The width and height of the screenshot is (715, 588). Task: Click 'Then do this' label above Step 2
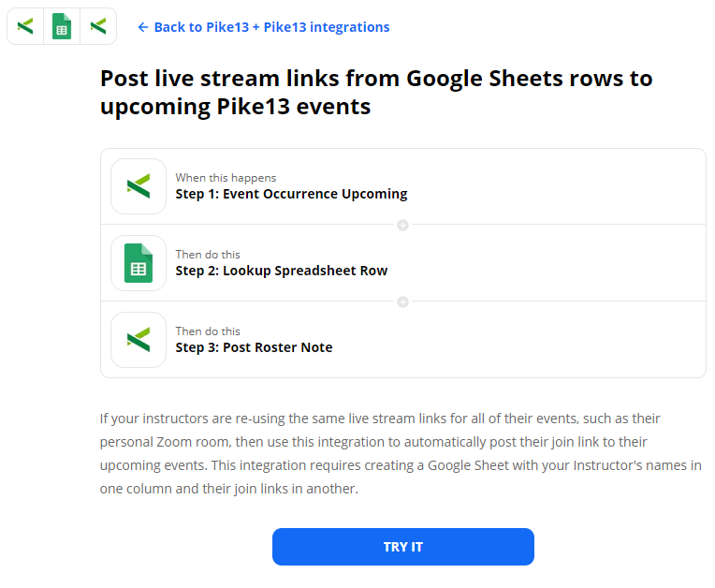click(x=208, y=255)
